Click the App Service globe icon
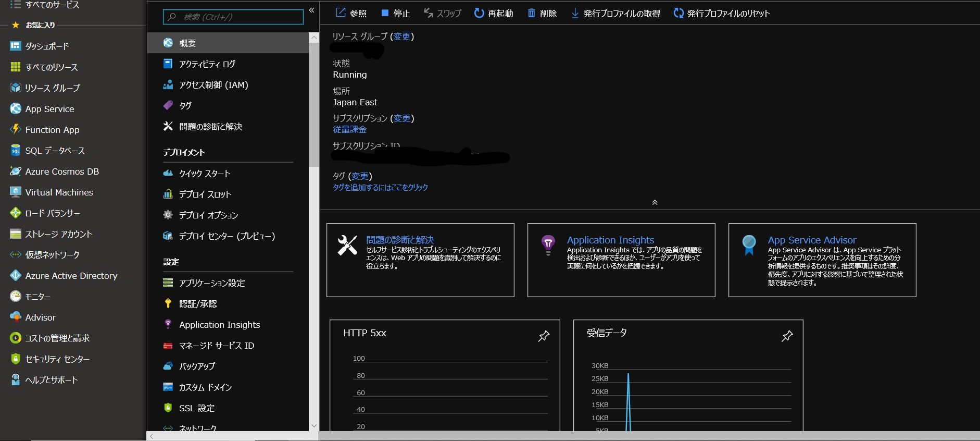The width and height of the screenshot is (980, 441). (x=16, y=108)
